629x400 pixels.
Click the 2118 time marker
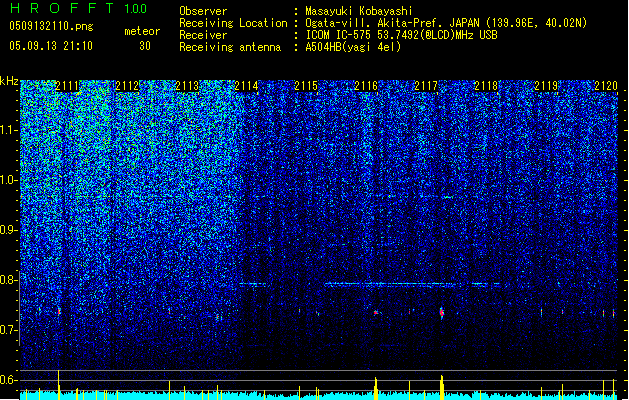coord(486,86)
